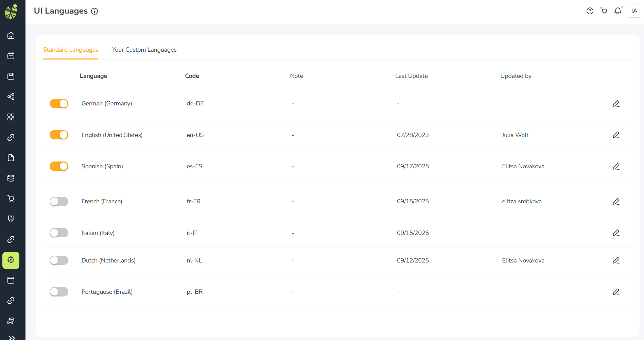644x340 pixels.
Task: Open the help question mark icon
Action: [590, 11]
